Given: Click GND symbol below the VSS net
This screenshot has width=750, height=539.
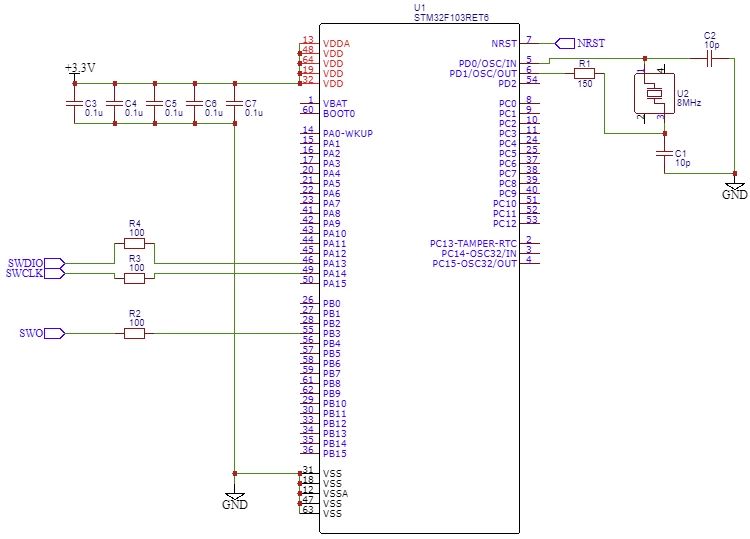Looking at the screenshot, I should point(234,500).
